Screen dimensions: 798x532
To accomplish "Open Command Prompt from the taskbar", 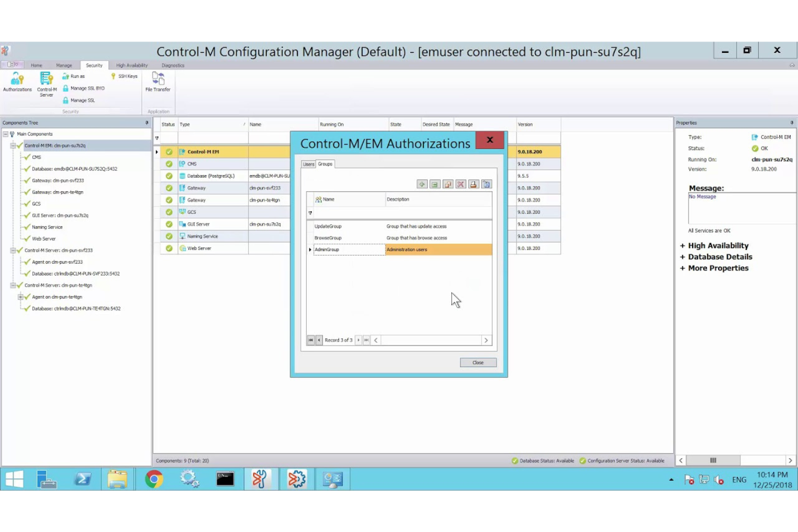I will [x=225, y=479].
